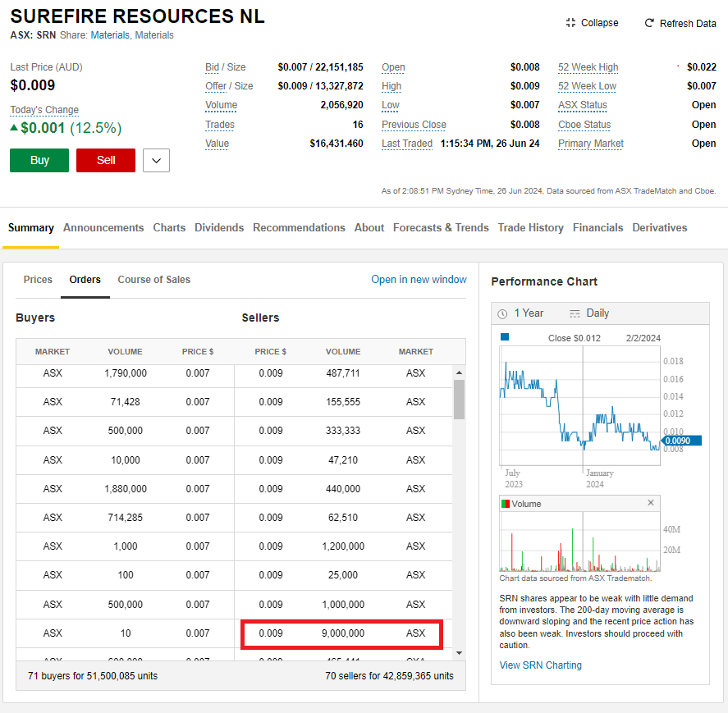Switch to the Prices sub-tab
Screen dimensions: 728x713
coord(38,280)
